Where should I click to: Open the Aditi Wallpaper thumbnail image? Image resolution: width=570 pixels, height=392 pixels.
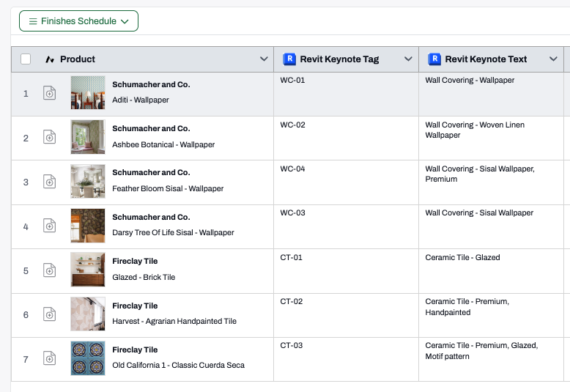(x=88, y=93)
